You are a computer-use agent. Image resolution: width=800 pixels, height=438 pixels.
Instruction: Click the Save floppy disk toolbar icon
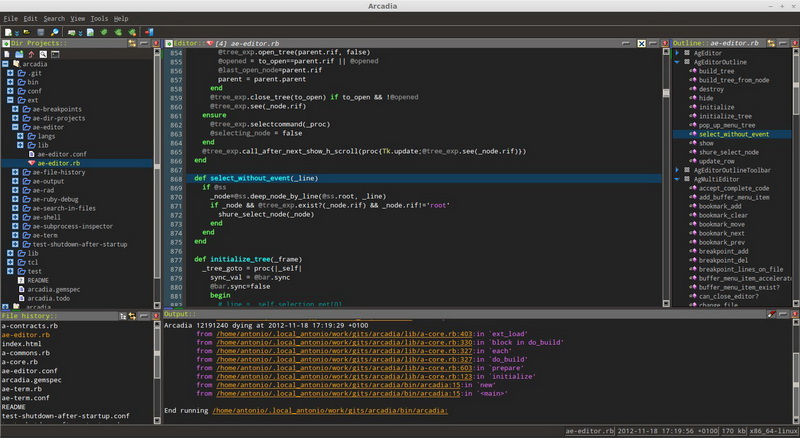[x=41, y=32]
